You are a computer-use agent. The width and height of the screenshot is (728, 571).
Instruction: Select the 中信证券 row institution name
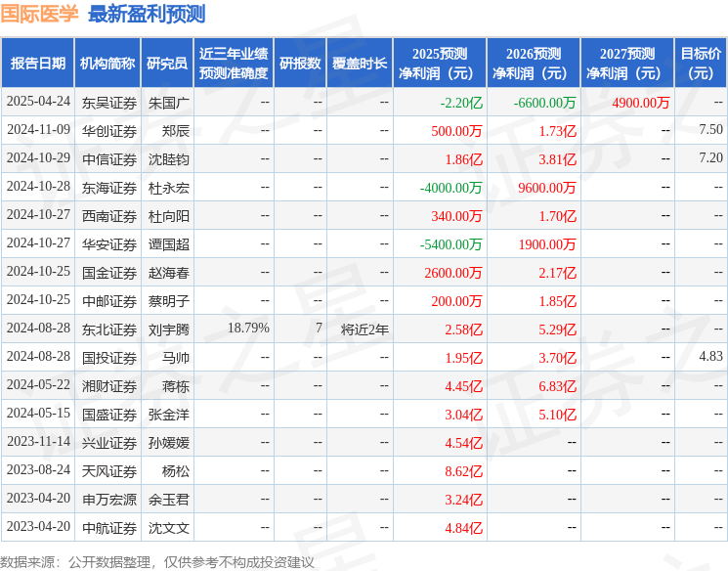tap(109, 159)
